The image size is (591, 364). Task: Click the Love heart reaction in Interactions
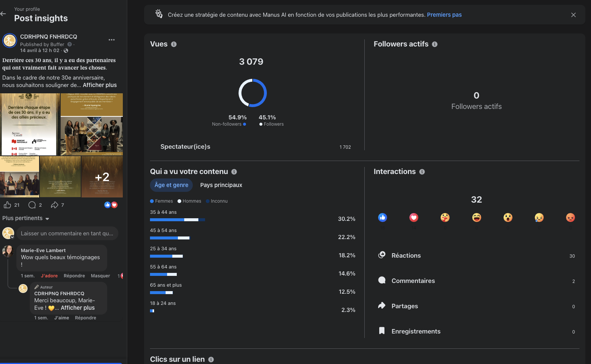(414, 218)
